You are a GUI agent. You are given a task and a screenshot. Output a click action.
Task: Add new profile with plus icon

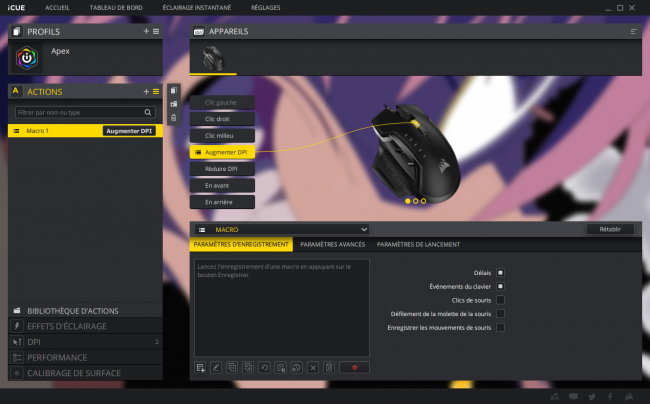[x=146, y=31]
